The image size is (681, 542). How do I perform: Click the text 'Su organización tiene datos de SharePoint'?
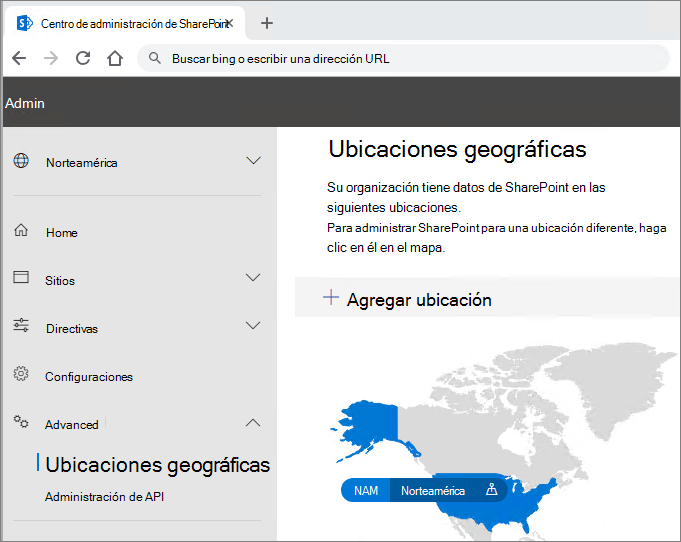(x=447, y=188)
